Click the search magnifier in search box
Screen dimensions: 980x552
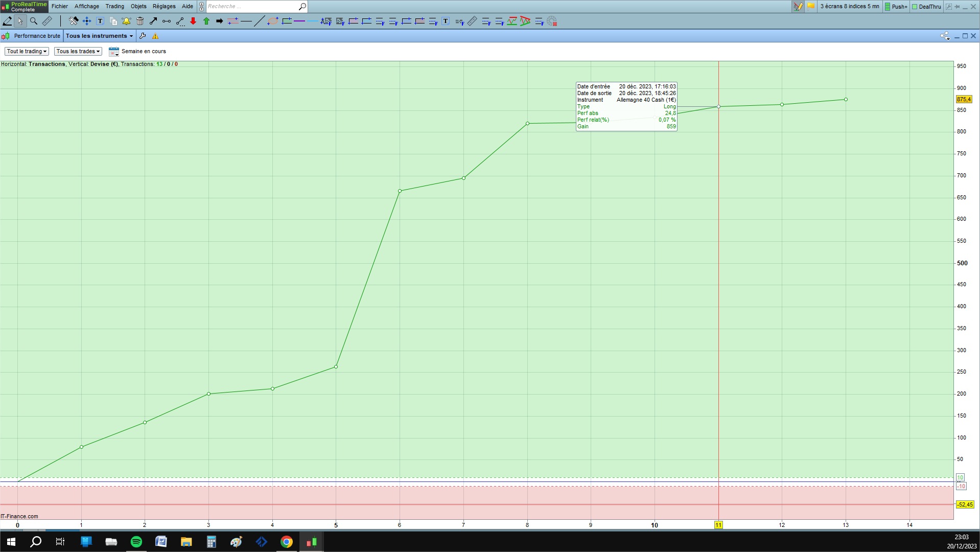click(x=302, y=6)
